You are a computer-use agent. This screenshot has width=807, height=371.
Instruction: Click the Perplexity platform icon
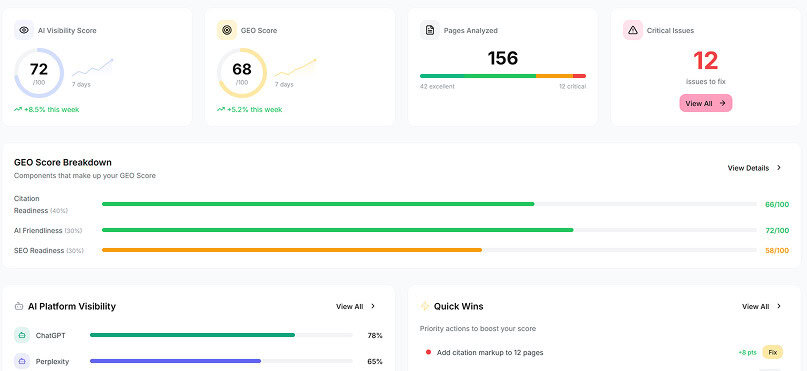tap(22, 361)
